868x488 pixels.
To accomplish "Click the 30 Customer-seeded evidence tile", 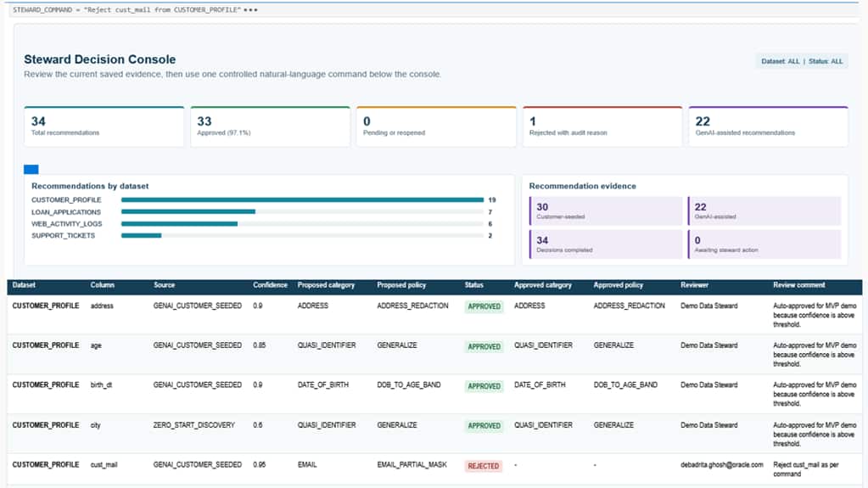I will pyautogui.click(x=606, y=211).
